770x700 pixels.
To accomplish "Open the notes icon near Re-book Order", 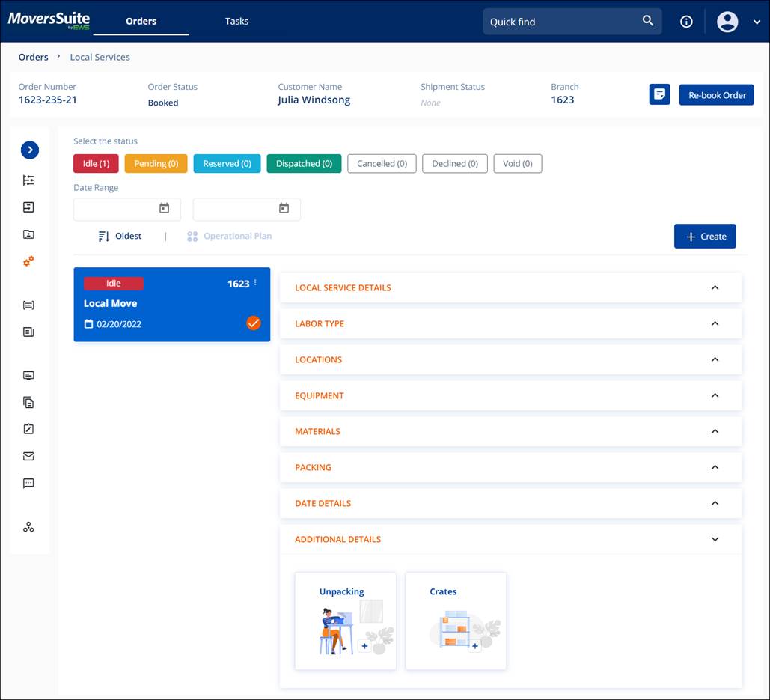I will click(x=659, y=94).
